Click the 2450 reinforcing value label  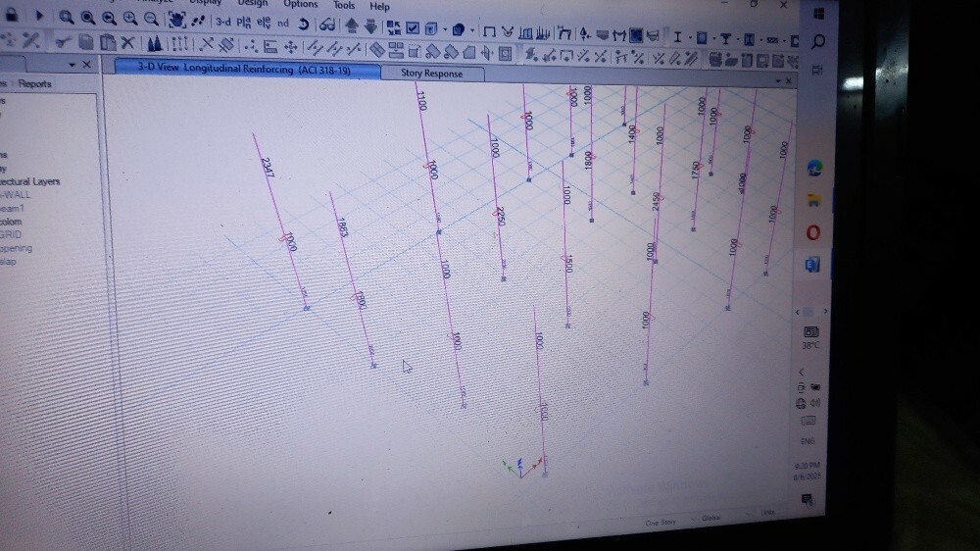[656, 201]
